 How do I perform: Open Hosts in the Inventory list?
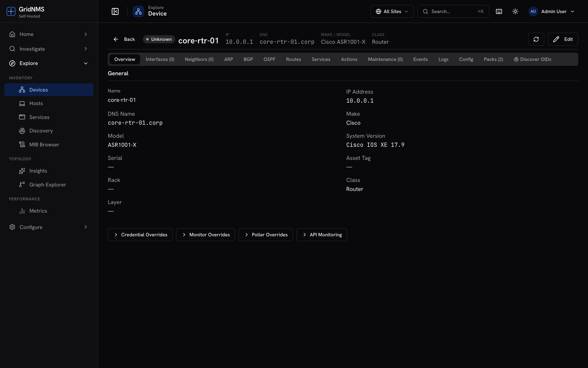pyautogui.click(x=49, y=103)
